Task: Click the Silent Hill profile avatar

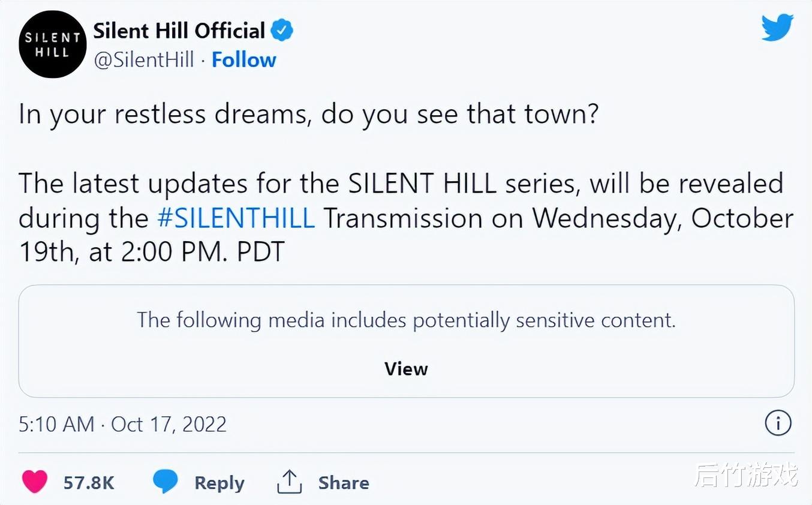Action: click(x=53, y=44)
